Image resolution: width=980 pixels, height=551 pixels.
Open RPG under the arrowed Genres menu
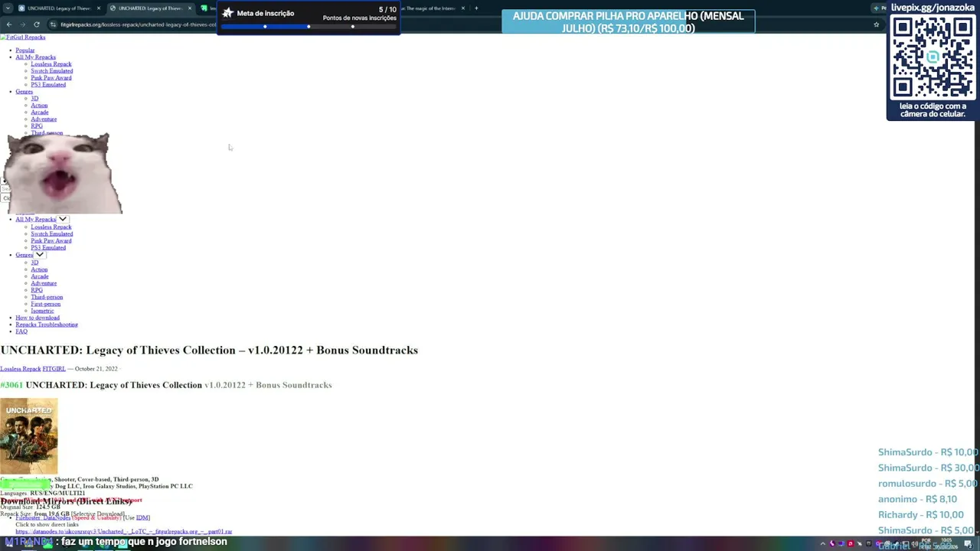point(37,290)
